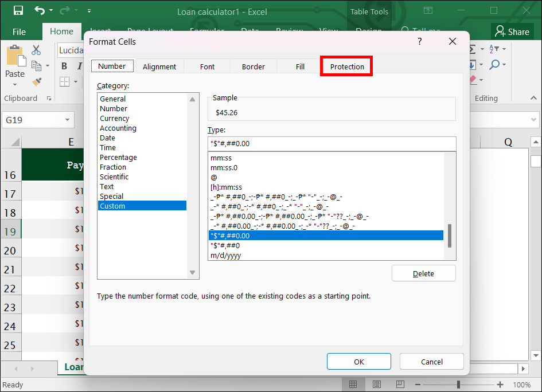
Task: Select Currency in the Category list
Action: (115, 119)
